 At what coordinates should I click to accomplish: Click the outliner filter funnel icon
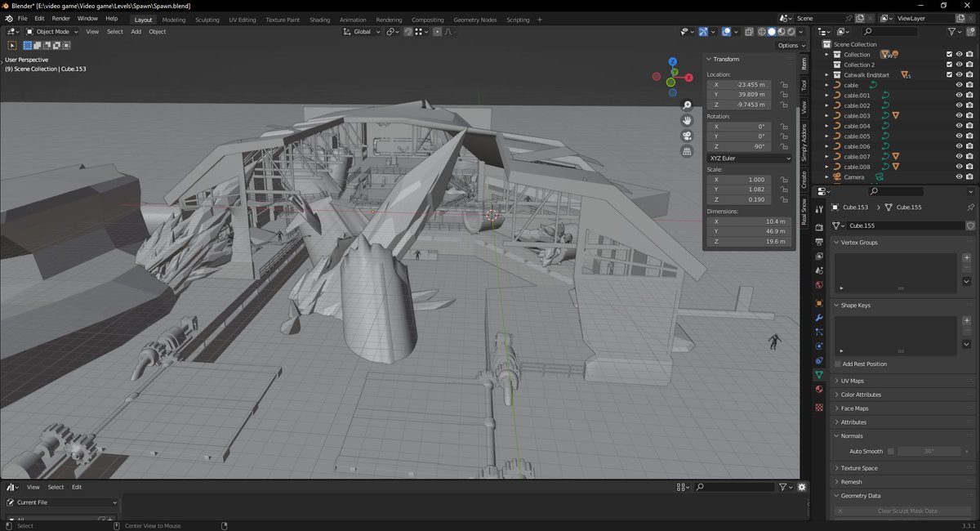click(953, 31)
